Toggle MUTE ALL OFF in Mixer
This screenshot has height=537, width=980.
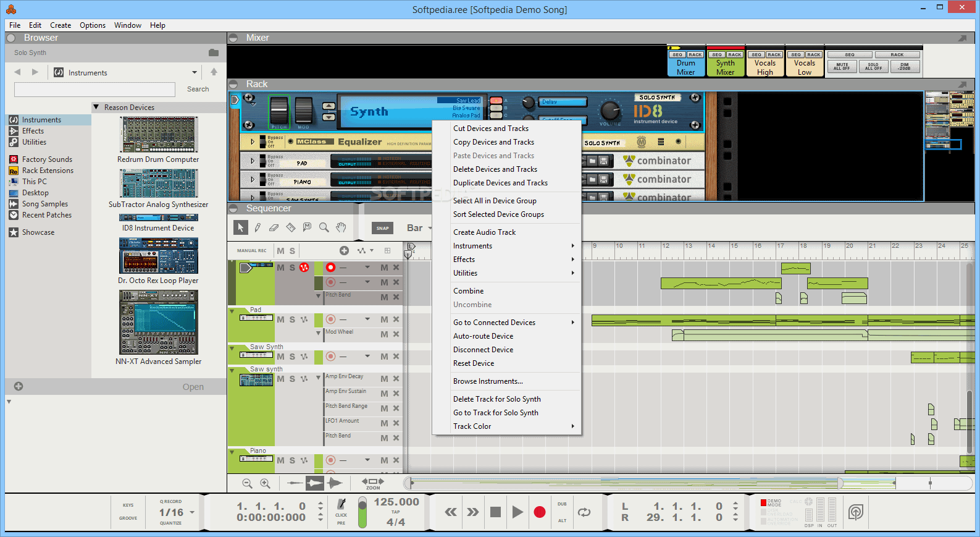point(842,67)
